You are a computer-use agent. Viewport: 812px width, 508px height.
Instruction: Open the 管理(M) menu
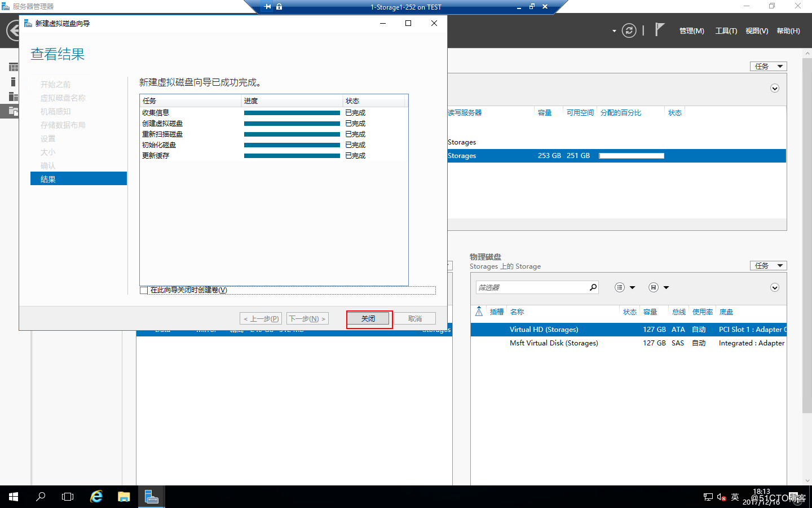[x=691, y=31]
